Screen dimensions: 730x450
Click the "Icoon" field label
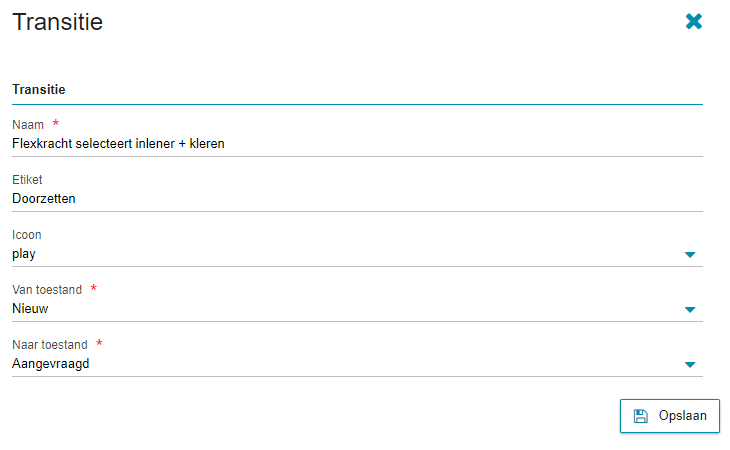coord(27,235)
